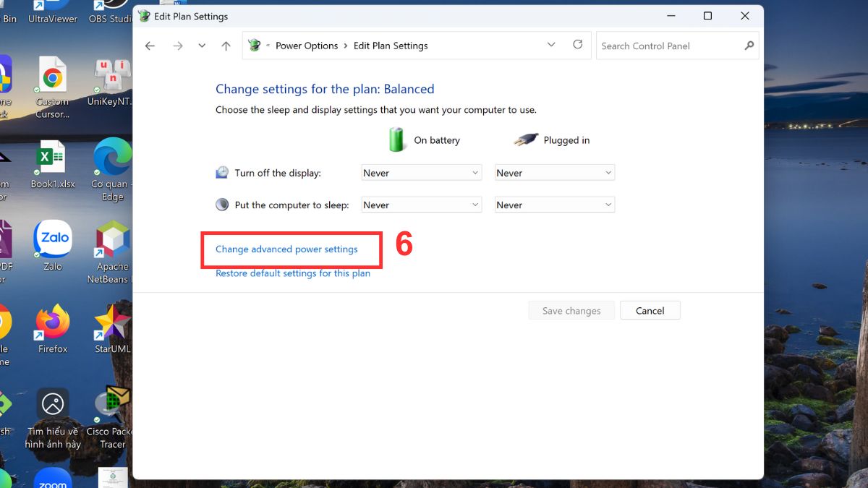Click Restore default settings for this plan
Screen dimensions: 868x488
coord(293,273)
